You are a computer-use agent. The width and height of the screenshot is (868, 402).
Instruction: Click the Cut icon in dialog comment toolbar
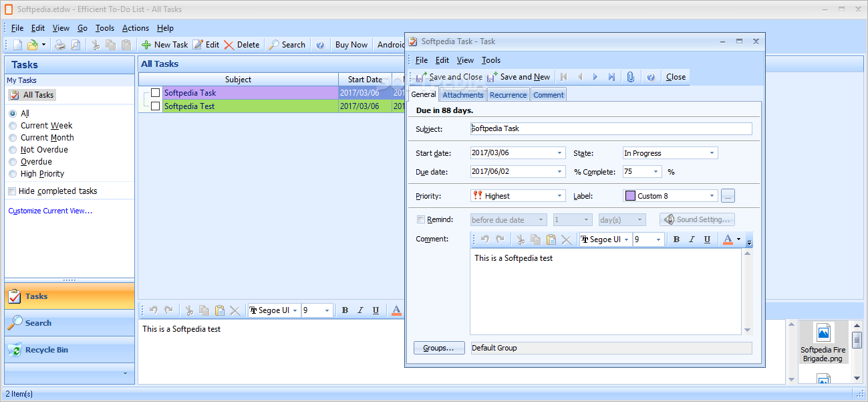tap(521, 239)
